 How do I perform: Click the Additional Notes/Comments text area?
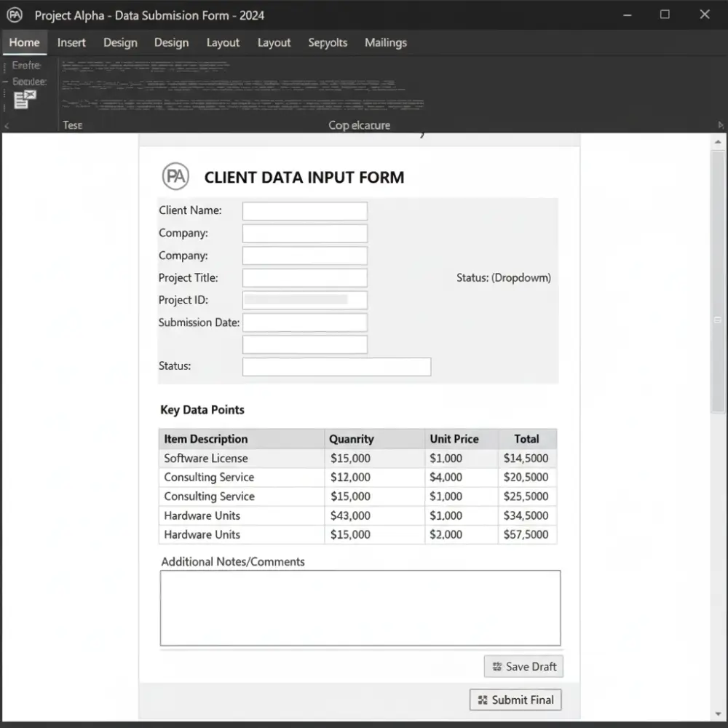(x=360, y=608)
